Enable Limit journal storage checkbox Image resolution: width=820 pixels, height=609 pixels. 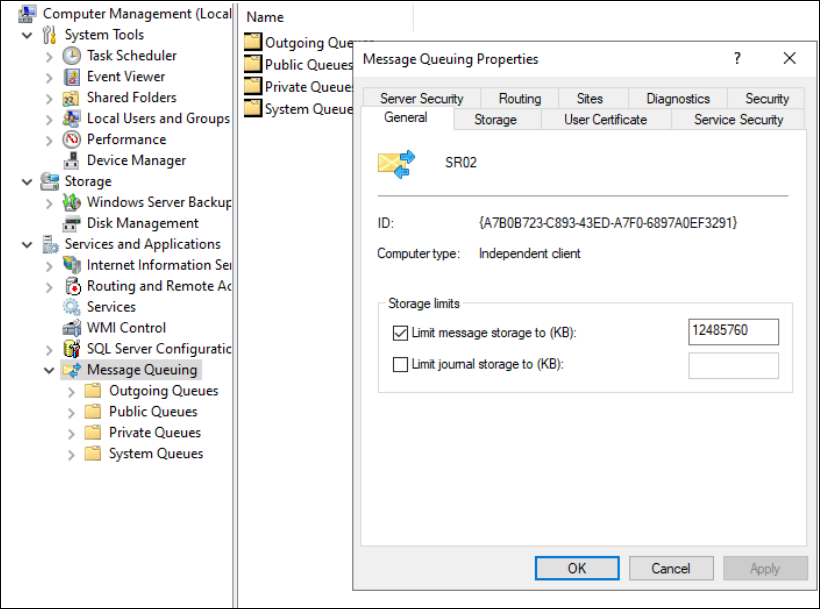[x=400, y=365]
